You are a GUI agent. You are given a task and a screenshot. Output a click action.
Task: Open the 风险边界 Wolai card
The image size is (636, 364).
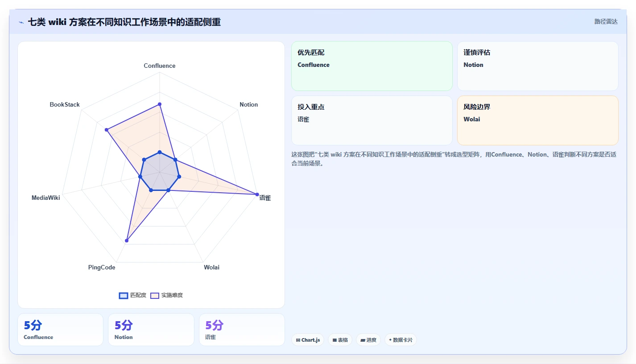pos(538,120)
